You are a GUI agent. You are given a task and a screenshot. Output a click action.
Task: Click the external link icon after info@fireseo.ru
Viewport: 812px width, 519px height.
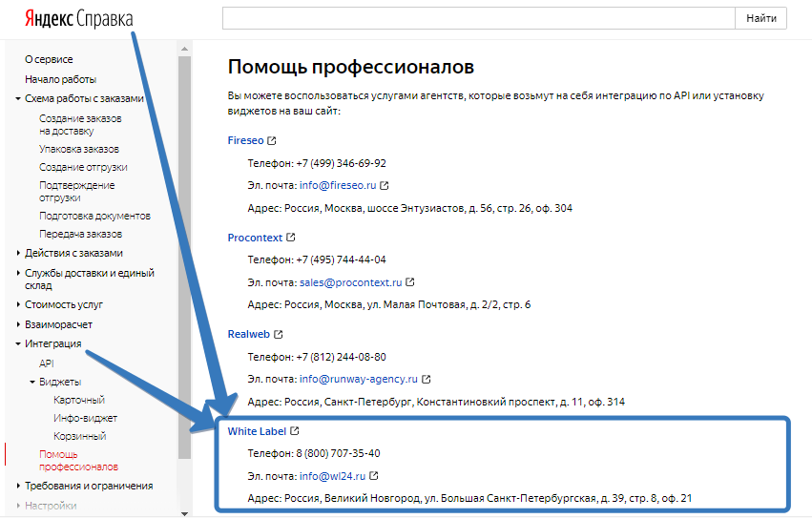385,185
